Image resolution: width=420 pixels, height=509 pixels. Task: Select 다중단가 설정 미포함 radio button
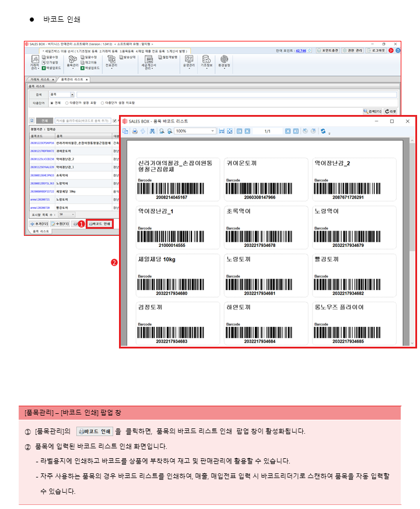coord(102,103)
